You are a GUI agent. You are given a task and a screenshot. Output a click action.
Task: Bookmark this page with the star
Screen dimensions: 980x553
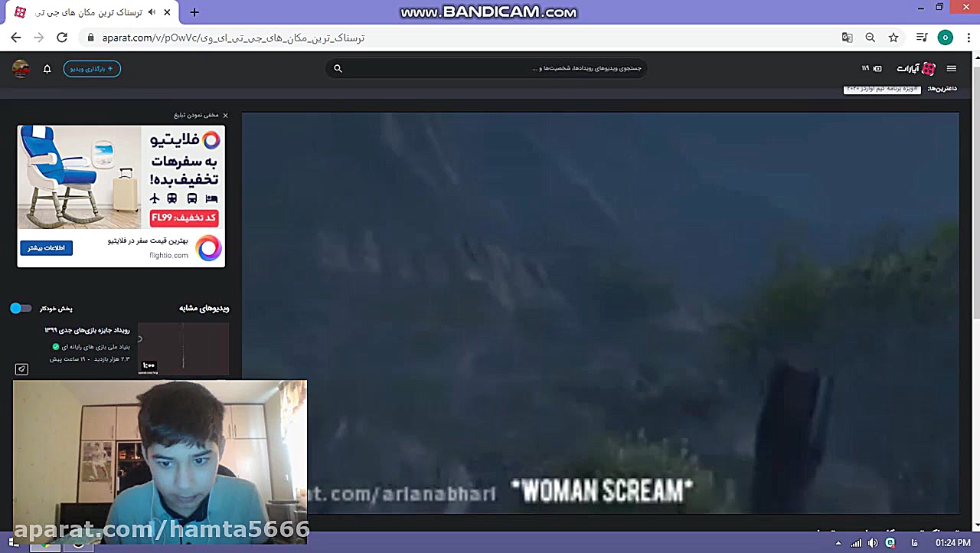click(893, 38)
